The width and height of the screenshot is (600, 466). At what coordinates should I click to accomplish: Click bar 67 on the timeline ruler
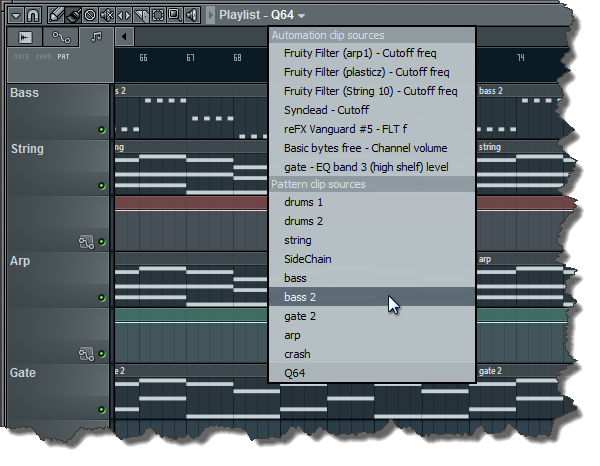point(190,58)
